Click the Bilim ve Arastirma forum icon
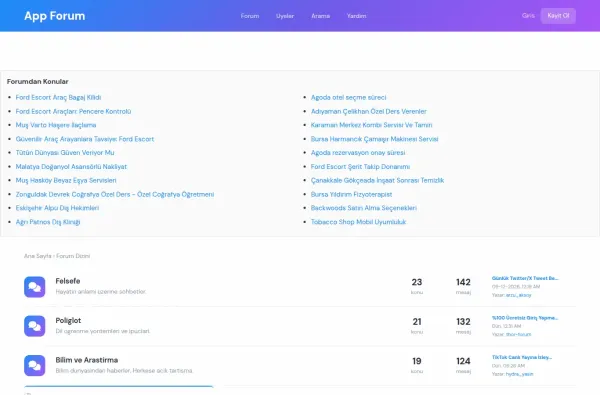The image size is (600, 395). click(x=34, y=366)
